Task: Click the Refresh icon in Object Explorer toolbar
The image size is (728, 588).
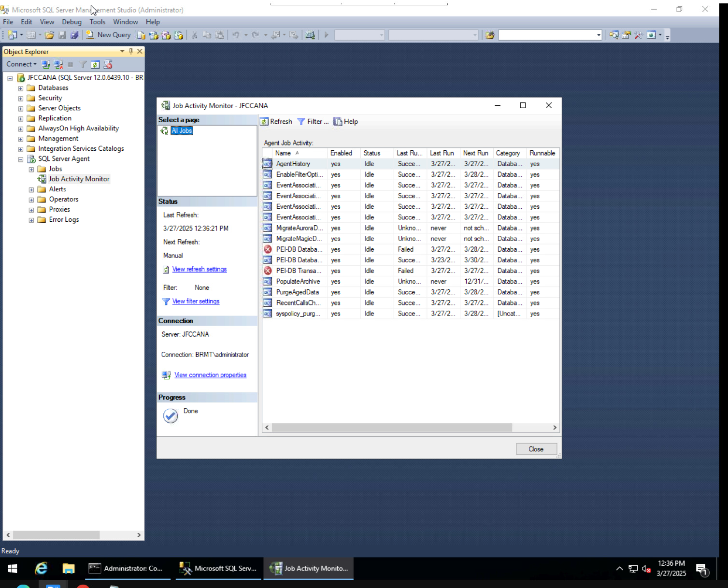Action: tap(95, 64)
